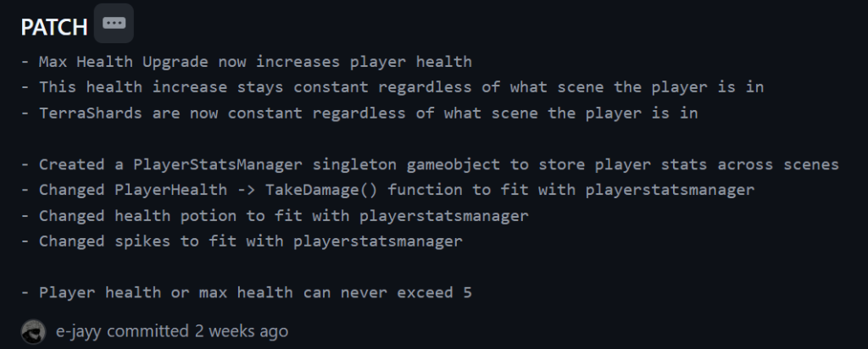Click 'Player health or max health' line
Viewport: 868px width, 349px height.
[x=247, y=292]
